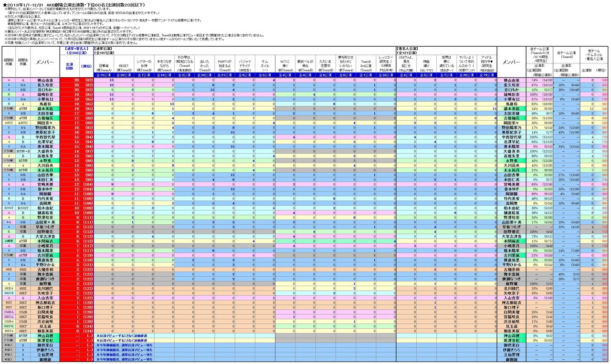The image size is (611, 364).
Task: Select the 出演回数 header in red section
Action: click(70, 66)
